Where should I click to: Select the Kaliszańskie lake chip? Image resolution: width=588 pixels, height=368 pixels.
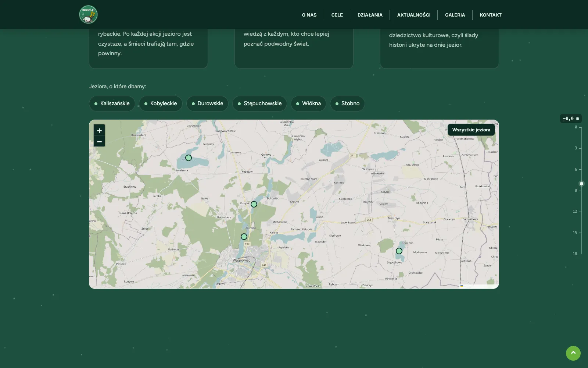click(x=112, y=103)
